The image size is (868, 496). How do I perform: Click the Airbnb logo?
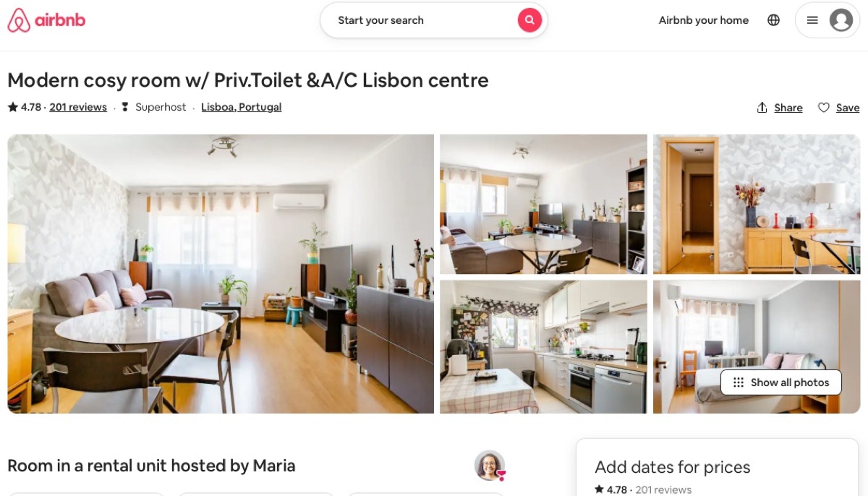coord(46,20)
